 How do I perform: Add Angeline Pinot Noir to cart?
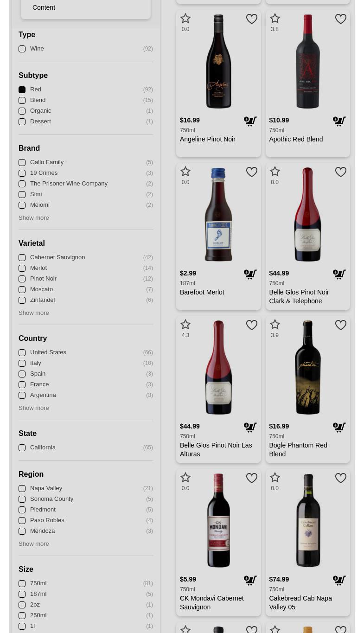tap(250, 121)
